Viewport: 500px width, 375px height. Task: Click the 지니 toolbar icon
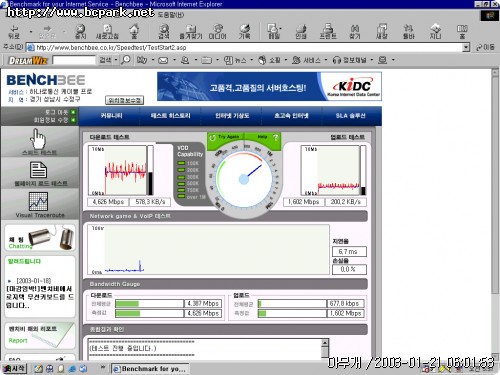point(435,32)
